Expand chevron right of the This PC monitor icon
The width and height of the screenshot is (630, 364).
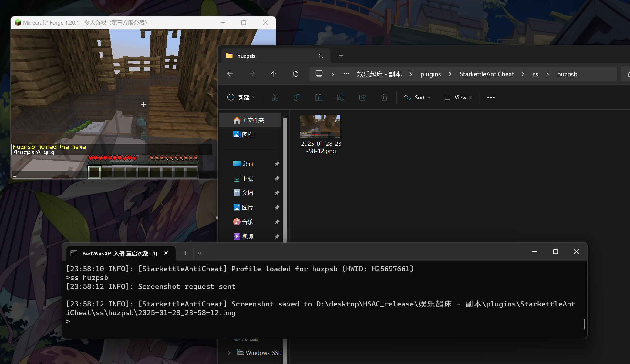click(333, 74)
